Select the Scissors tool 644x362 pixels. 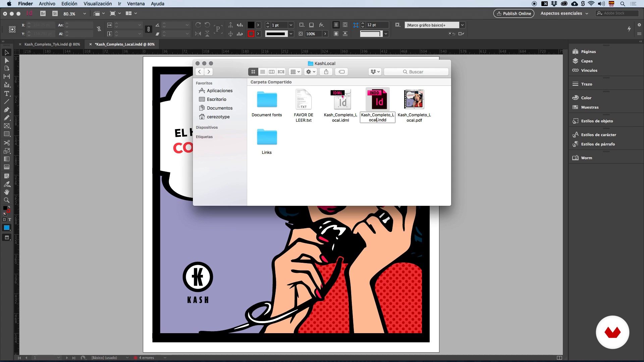pos(6,142)
